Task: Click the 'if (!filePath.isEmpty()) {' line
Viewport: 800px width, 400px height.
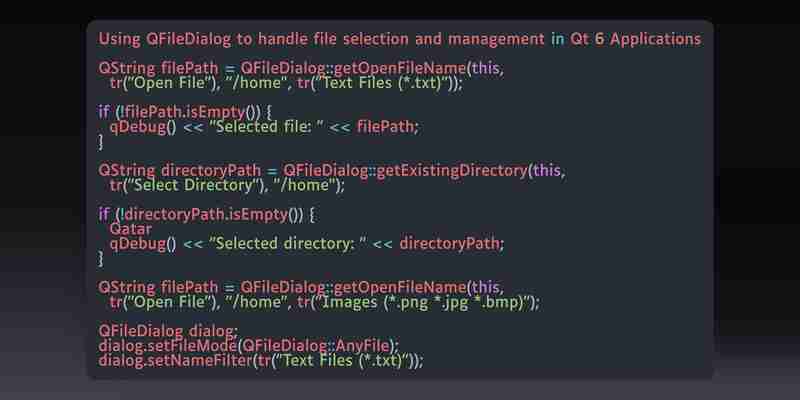Action: pyautogui.click(x=185, y=112)
